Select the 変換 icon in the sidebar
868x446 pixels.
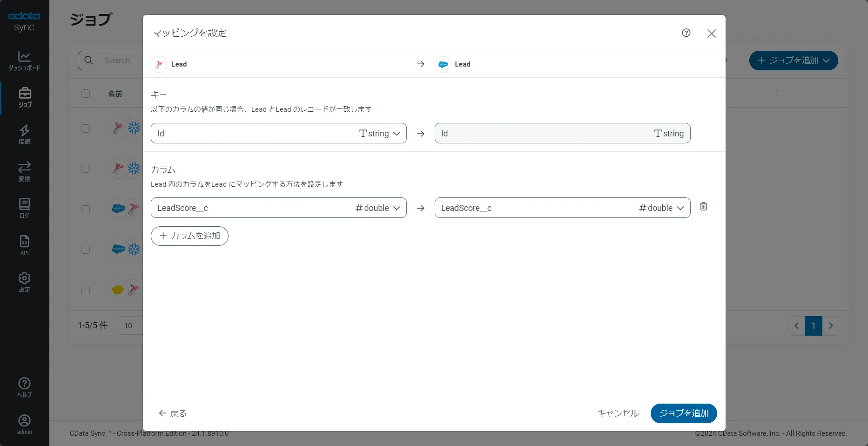pos(24,171)
